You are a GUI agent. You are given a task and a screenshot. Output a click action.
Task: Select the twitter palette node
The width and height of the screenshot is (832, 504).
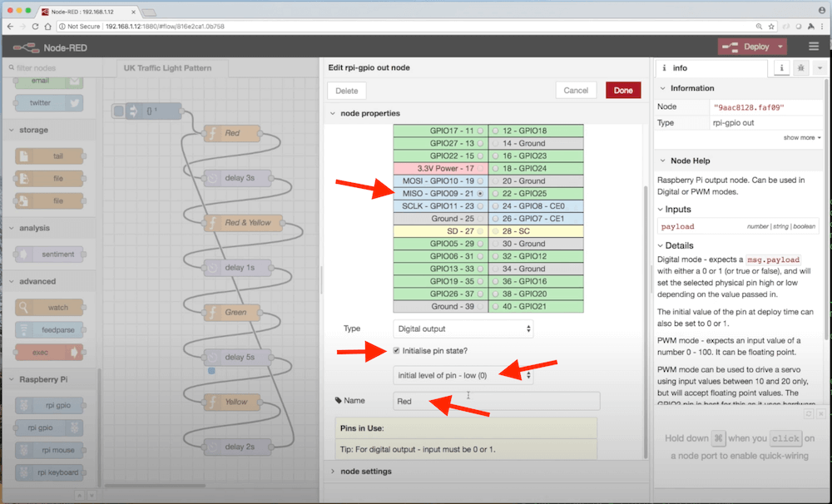click(x=49, y=103)
